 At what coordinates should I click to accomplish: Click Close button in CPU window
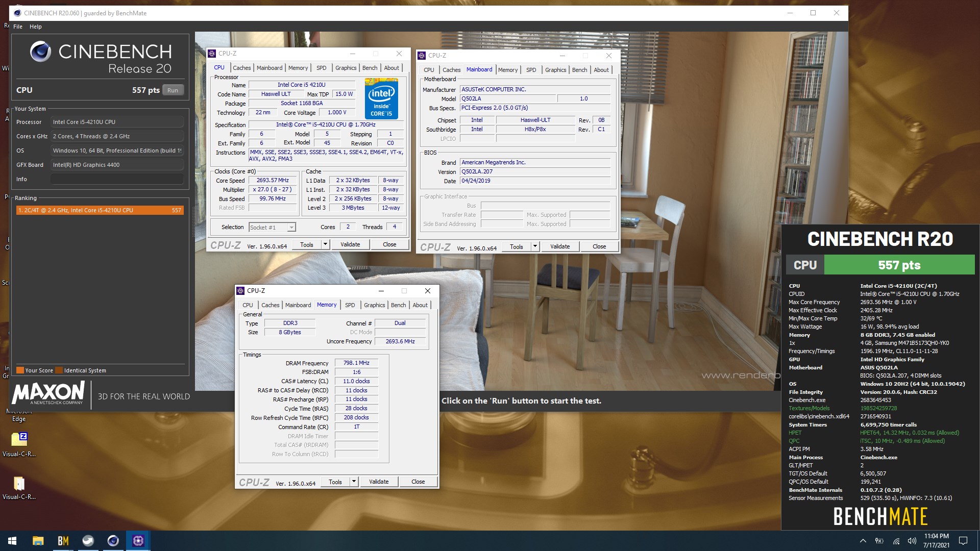coord(389,245)
